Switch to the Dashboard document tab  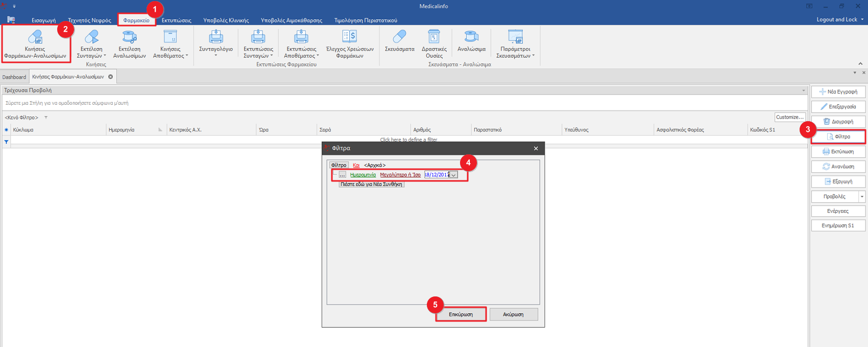click(14, 77)
